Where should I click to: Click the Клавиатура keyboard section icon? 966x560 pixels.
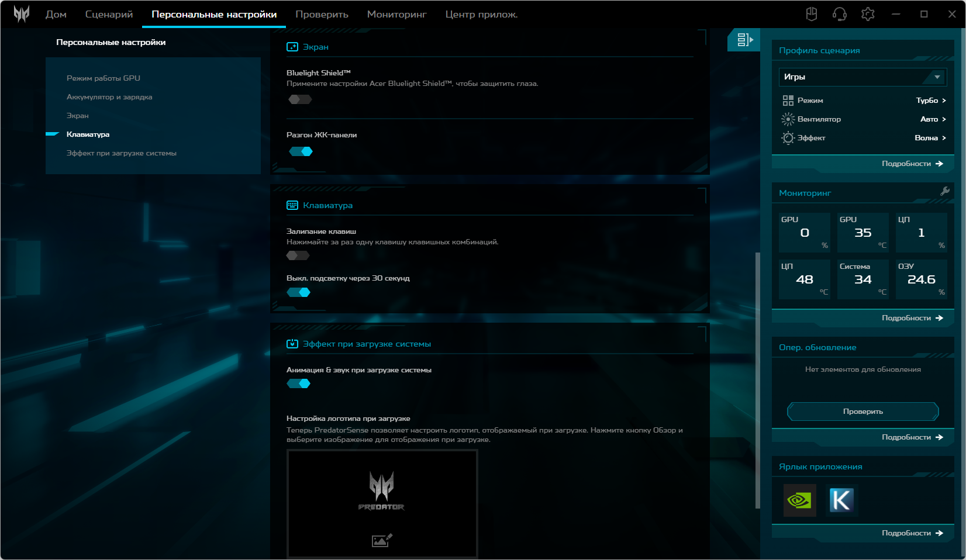point(292,205)
